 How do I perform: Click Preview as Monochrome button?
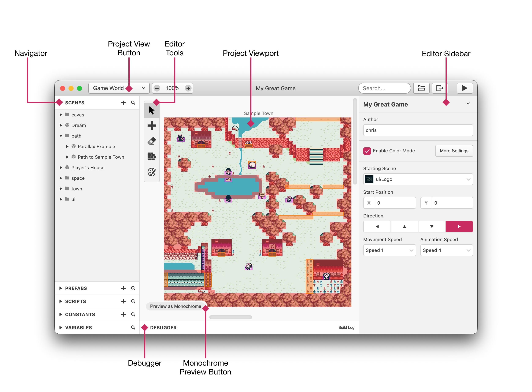pyautogui.click(x=175, y=306)
